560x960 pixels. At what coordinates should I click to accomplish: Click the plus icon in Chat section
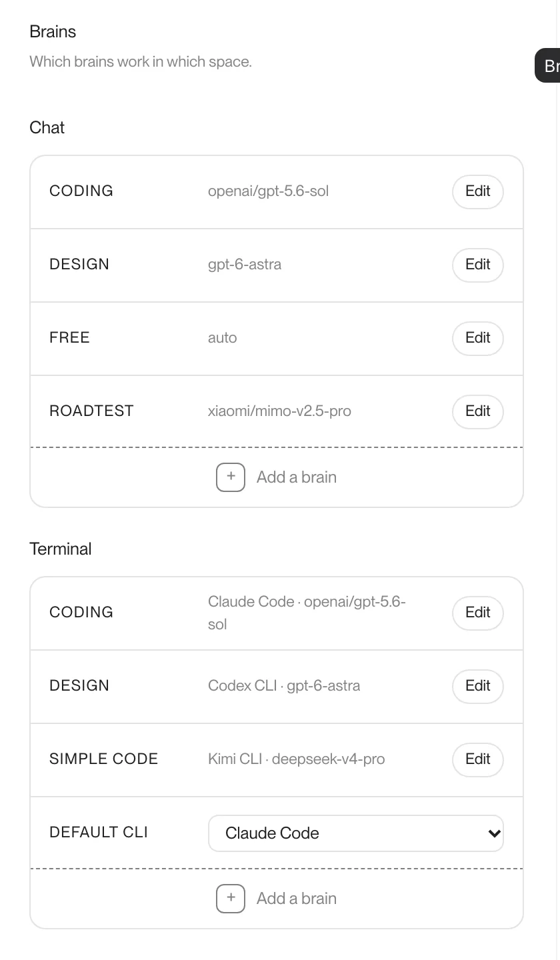(x=231, y=477)
